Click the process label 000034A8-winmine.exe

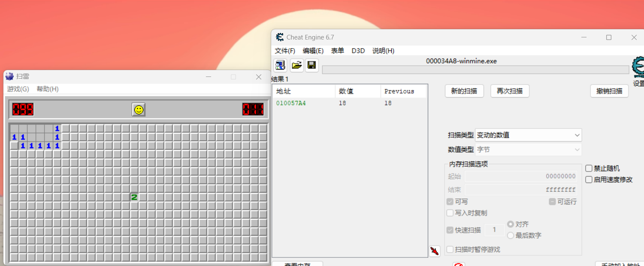[x=461, y=61]
